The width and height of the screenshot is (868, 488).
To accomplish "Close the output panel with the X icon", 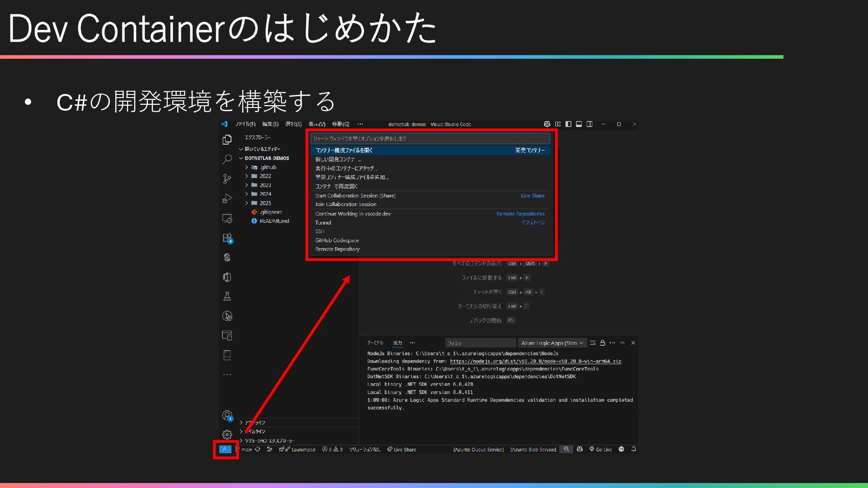I will point(633,343).
